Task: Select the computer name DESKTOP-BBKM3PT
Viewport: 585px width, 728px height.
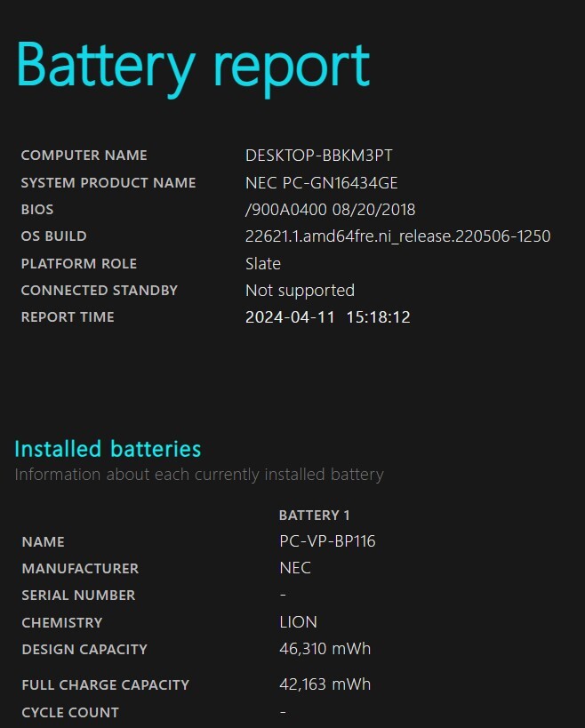Action: click(318, 156)
